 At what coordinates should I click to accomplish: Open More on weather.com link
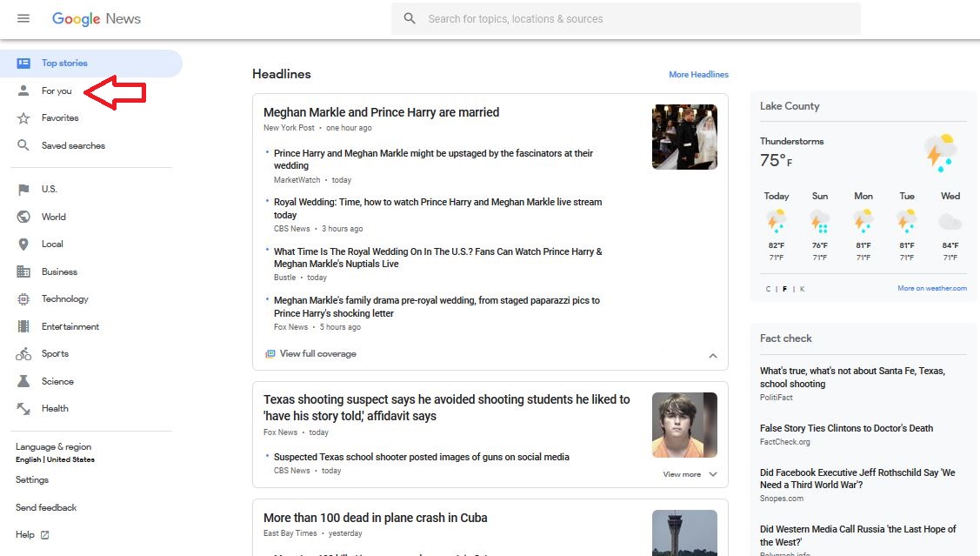pyautogui.click(x=932, y=288)
